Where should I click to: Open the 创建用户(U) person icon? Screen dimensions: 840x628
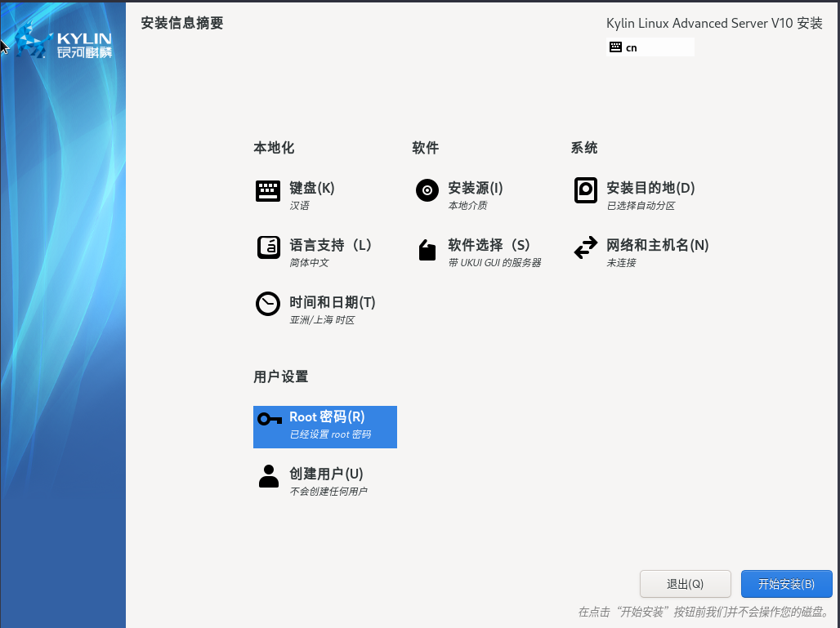[x=268, y=475]
